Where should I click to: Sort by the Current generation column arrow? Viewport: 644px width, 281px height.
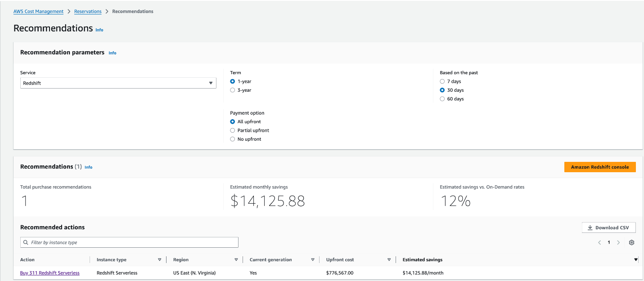(313, 259)
